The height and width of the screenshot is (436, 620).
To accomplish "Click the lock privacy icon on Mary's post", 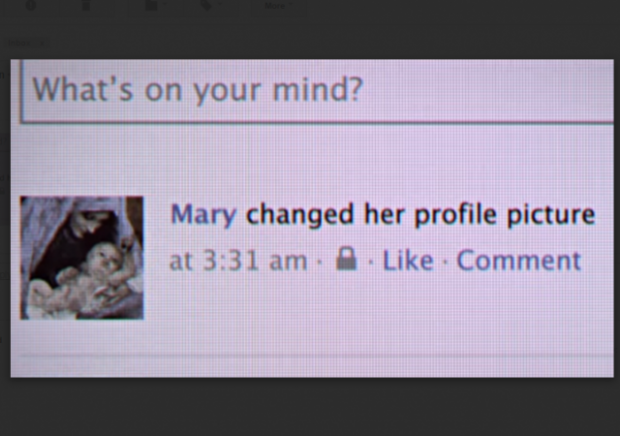I will click(x=346, y=259).
